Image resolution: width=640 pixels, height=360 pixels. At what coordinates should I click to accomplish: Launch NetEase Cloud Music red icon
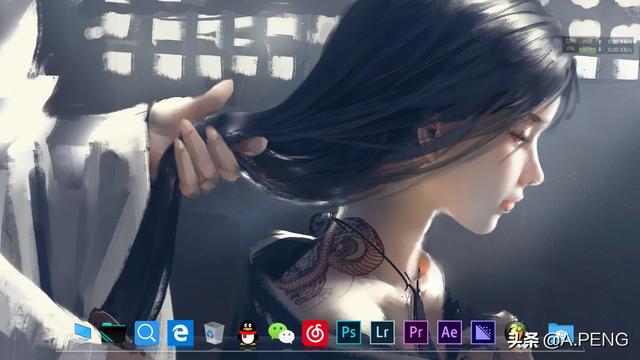click(x=315, y=333)
